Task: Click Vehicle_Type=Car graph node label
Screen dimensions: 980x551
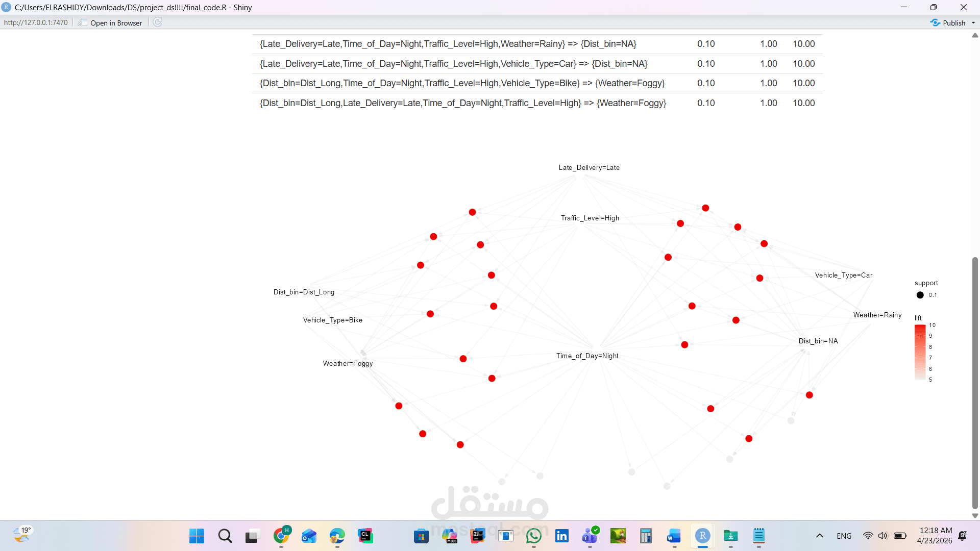Action: pyautogui.click(x=844, y=275)
